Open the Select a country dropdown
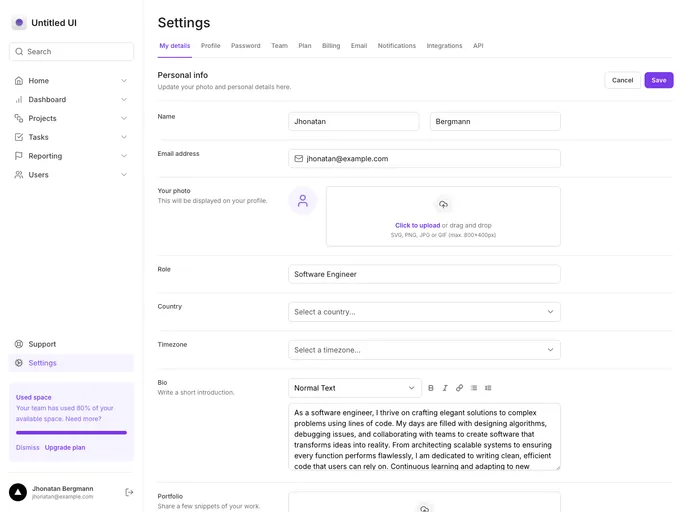This screenshot has width=688, height=512. pos(424,312)
